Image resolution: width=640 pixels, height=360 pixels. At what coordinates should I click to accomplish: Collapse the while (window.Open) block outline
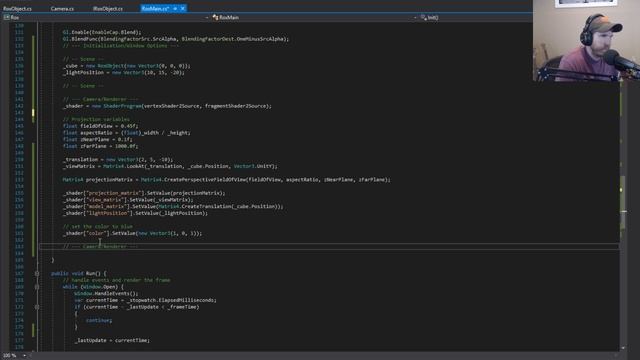point(37,287)
